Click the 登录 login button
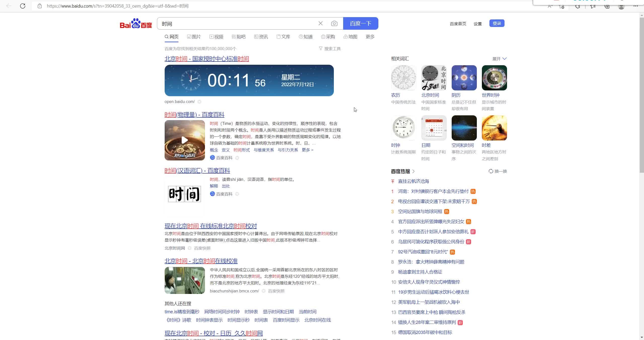 pos(497,23)
